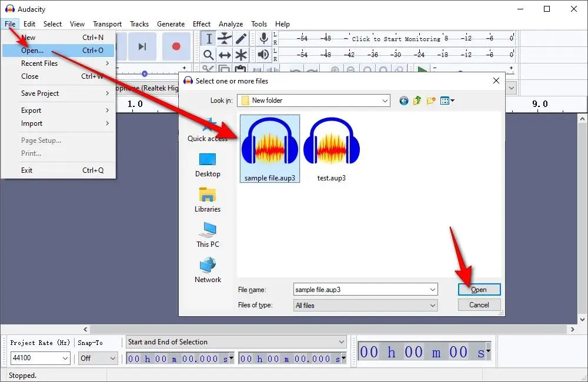Click the Open button in dialog
Image resolution: width=588 pixels, height=382 pixels.
point(479,289)
